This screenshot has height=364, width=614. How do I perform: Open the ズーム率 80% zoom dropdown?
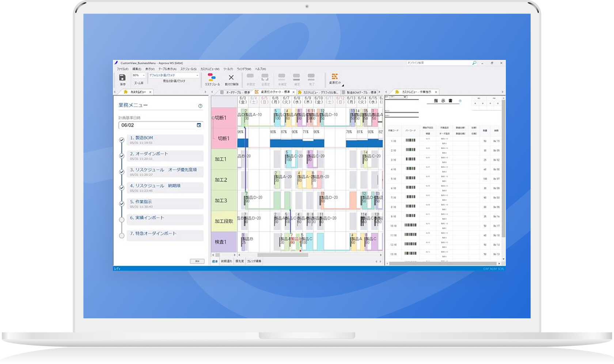click(144, 75)
